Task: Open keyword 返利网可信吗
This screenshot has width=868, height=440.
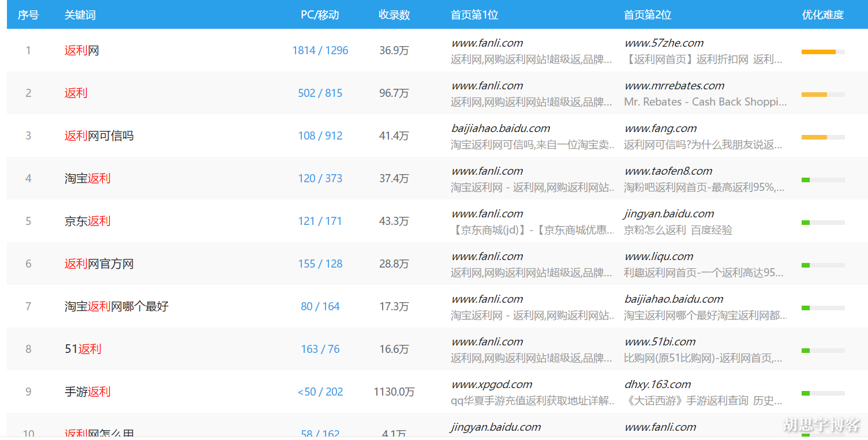Action: pyautogui.click(x=99, y=136)
